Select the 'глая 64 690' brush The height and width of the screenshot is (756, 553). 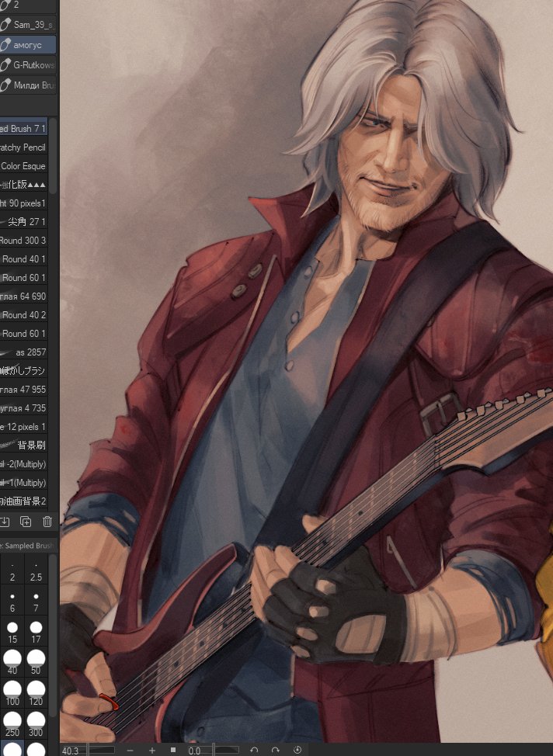23,296
